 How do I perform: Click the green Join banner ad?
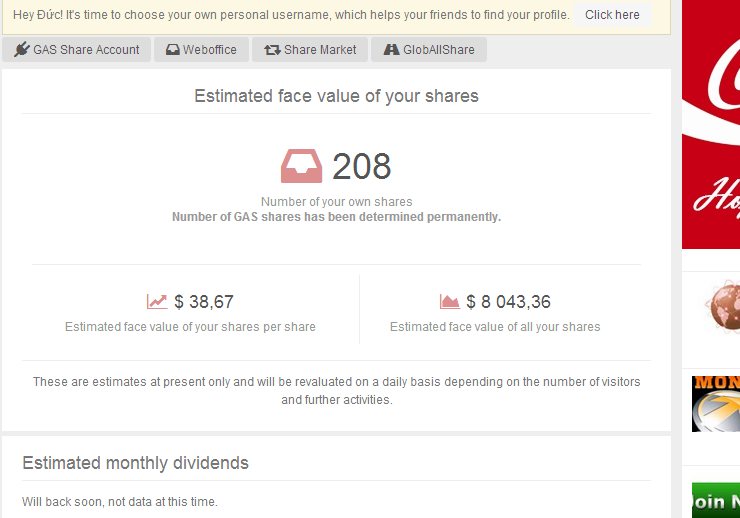tap(716, 500)
